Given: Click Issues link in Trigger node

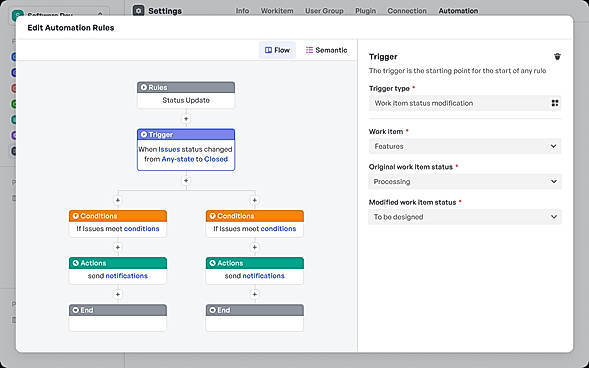Looking at the screenshot, I should 169,149.
